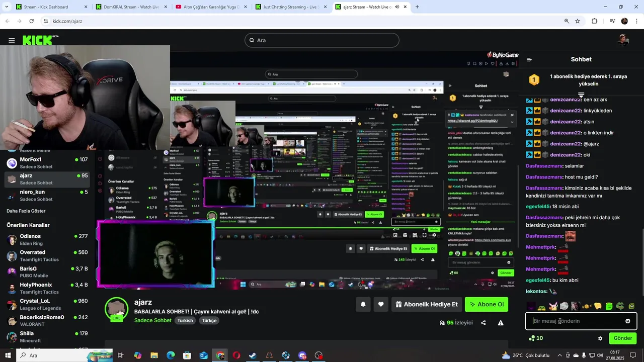Click the Abone Ol button

pyautogui.click(x=487, y=304)
